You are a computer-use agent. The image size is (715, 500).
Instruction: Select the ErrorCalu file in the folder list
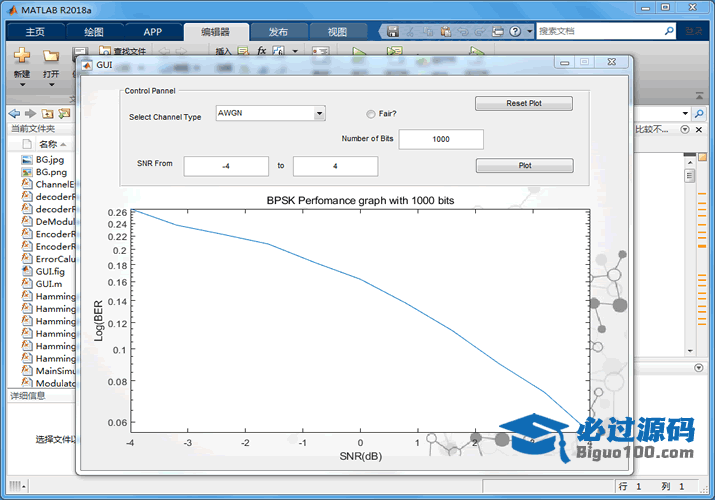(x=48, y=259)
